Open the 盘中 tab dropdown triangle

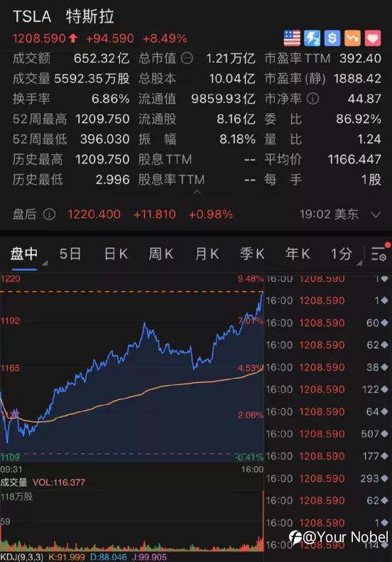(45, 264)
